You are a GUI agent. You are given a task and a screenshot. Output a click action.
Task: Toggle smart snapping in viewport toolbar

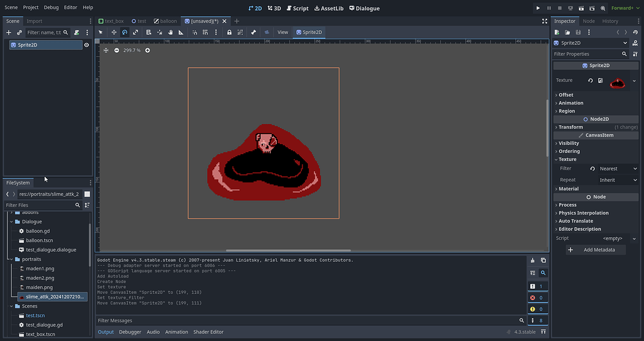195,32
